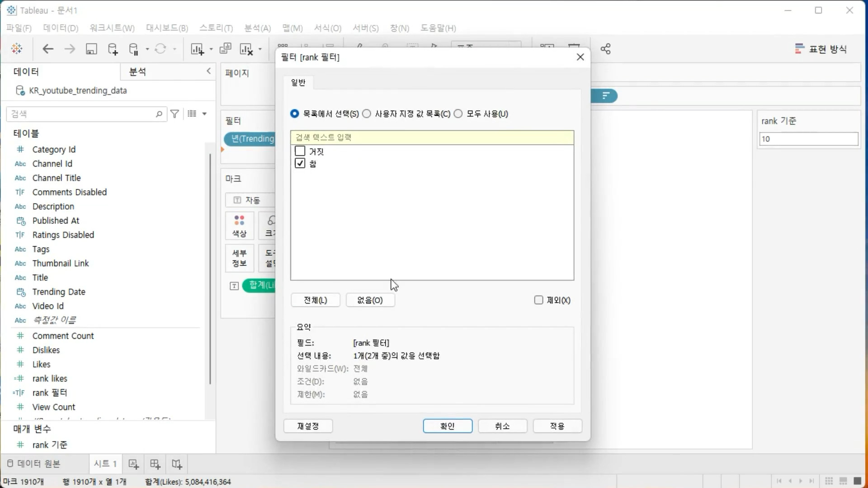This screenshot has height=488, width=868.
Task: Click the 없음 button
Action: [370, 300]
